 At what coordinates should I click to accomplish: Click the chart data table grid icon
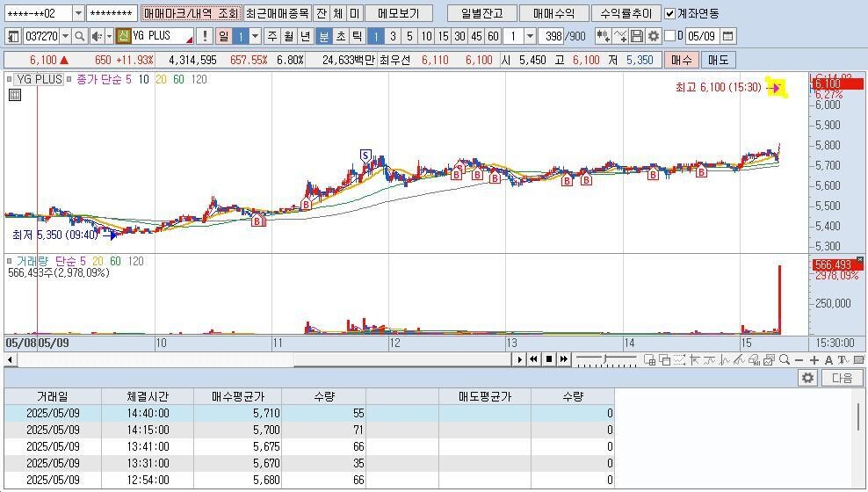[x=15, y=95]
